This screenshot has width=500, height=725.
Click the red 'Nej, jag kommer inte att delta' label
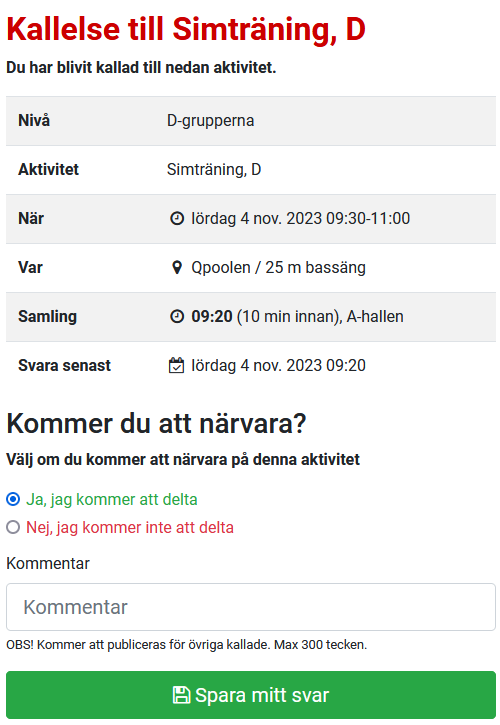pyautogui.click(x=130, y=528)
